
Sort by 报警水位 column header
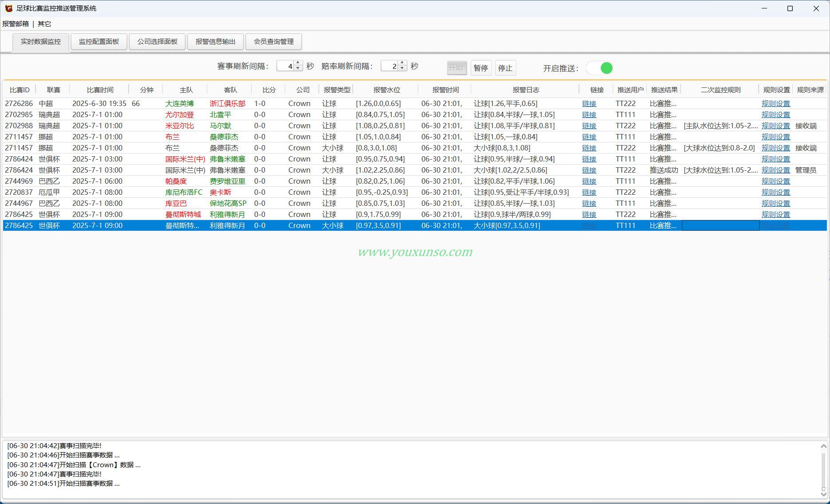386,90
